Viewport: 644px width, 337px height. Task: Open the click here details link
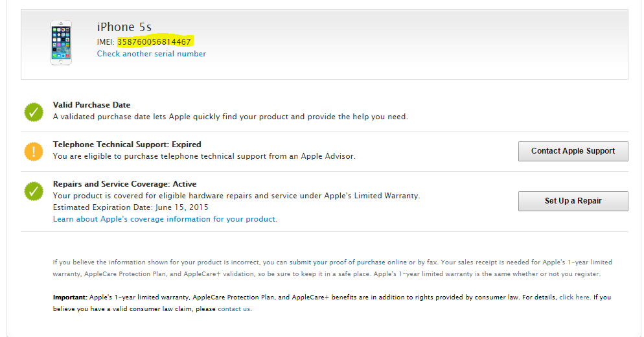click(574, 297)
